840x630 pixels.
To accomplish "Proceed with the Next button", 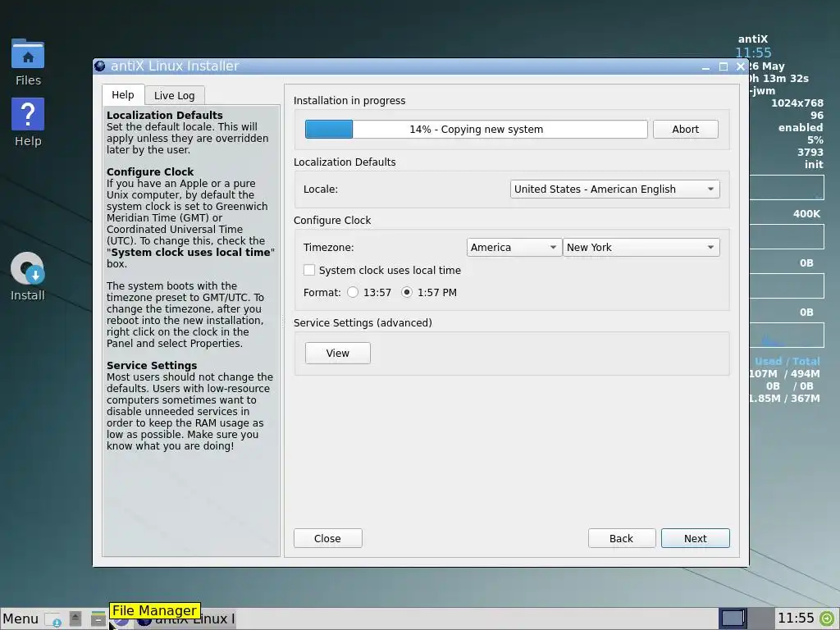I will click(696, 538).
